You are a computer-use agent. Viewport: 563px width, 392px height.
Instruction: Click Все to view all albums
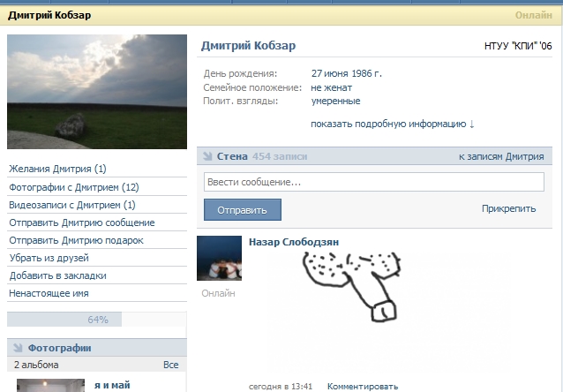point(171,365)
